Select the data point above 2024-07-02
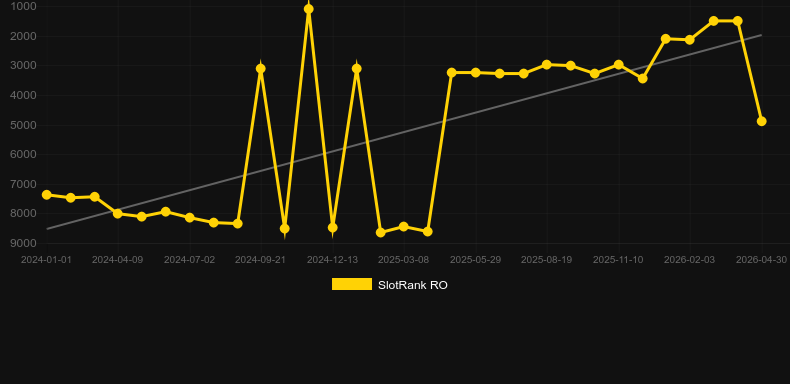Viewport: 790px width, 384px height. [190, 218]
